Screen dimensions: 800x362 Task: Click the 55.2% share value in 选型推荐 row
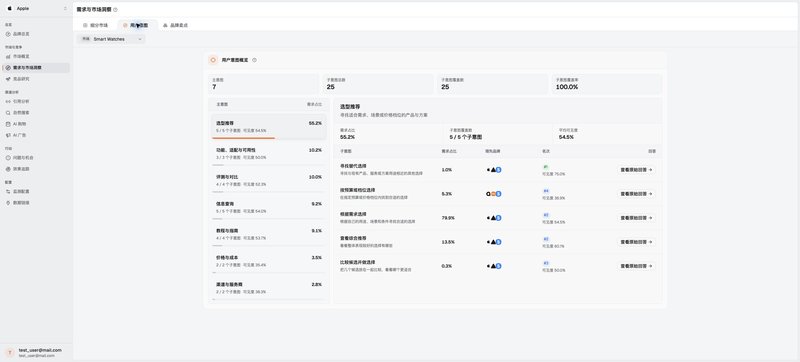point(315,123)
